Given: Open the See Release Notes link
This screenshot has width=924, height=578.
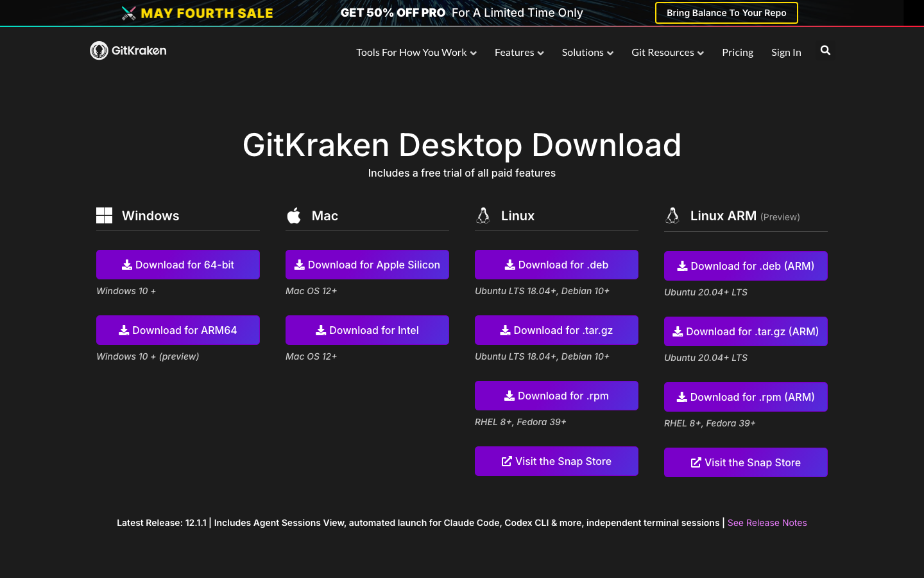Looking at the screenshot, I should [x=767, y=523].
